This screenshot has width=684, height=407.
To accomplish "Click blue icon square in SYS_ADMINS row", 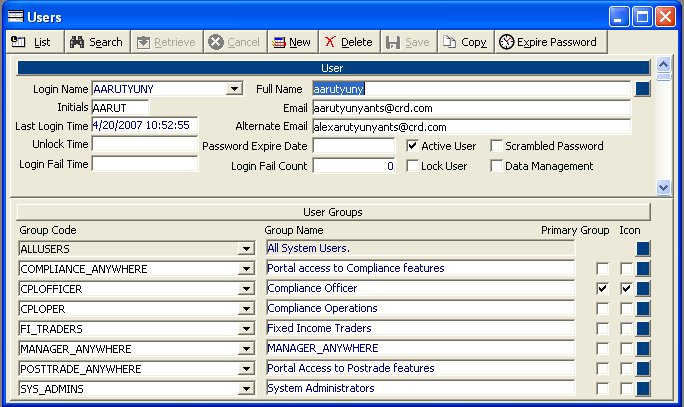I will click(643, 388).
